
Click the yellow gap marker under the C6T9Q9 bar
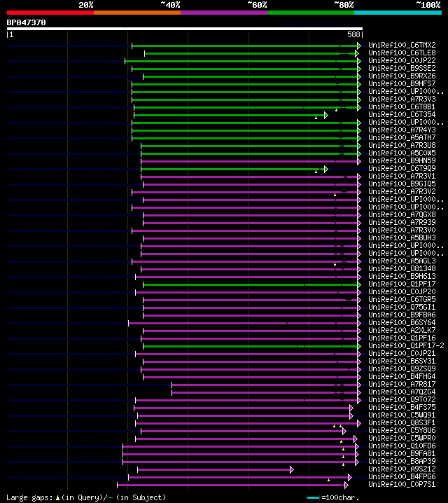316,172
